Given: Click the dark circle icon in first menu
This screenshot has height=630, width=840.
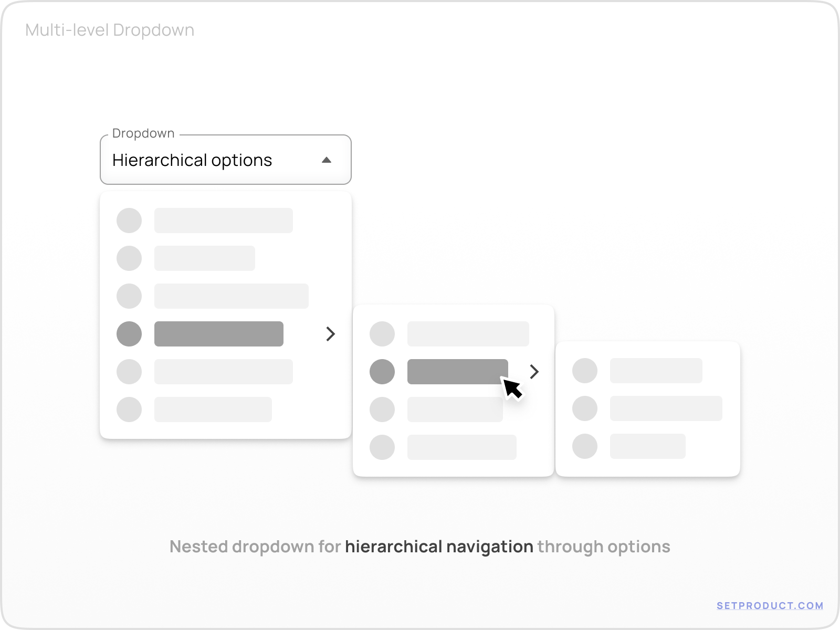Looking at the screenshot, I should point(129,334).
